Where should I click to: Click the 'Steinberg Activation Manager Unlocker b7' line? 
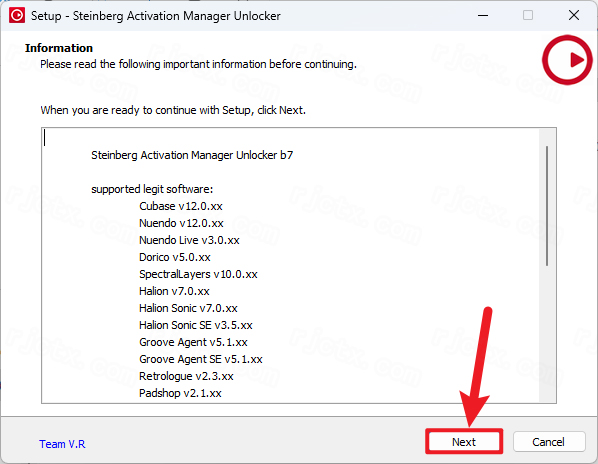click(x=192, y=155)
